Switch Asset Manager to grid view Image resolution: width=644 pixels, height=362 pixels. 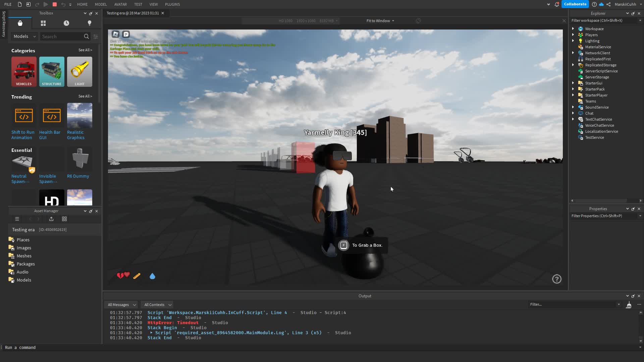tap(64, 219)
